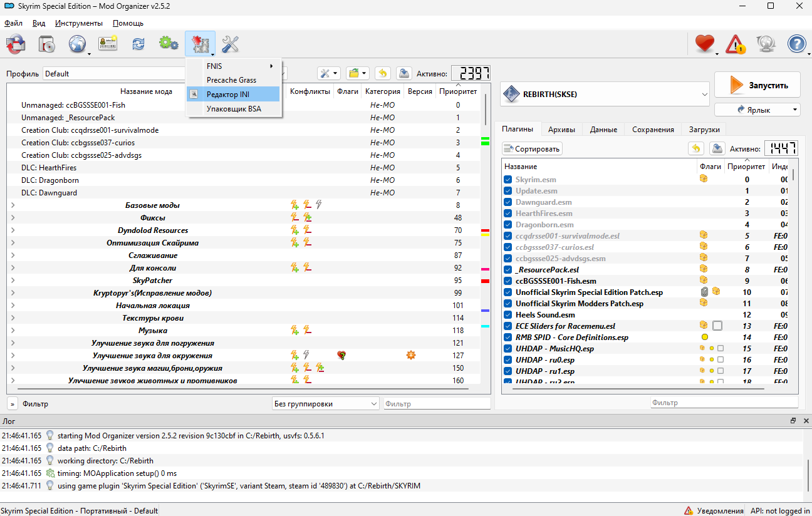Toggle Unofficial Skyrim Modders Patch.esp checkbox
The height and width of the screenshot is (516, 812).
coord(508,303)
